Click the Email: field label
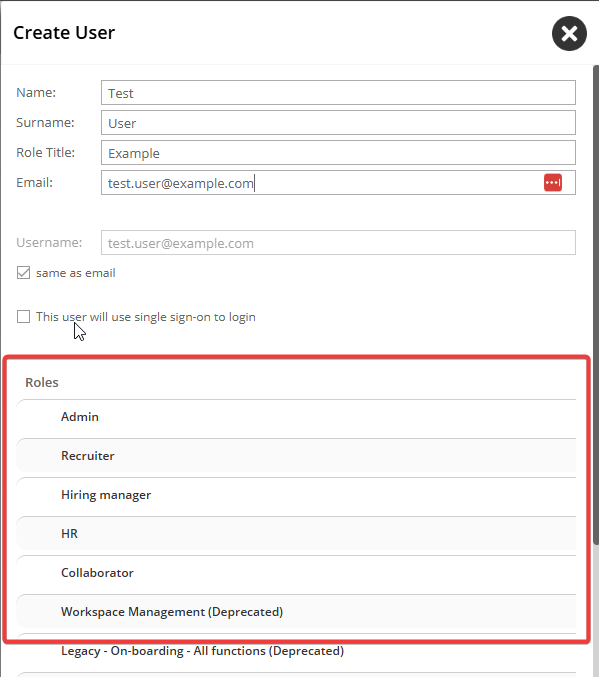599x677 pixels. [x=35, y=183]
